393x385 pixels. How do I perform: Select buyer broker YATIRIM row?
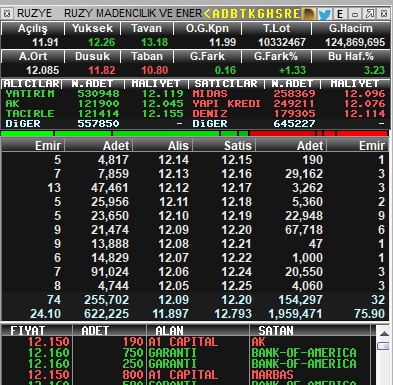click(94, 94)
